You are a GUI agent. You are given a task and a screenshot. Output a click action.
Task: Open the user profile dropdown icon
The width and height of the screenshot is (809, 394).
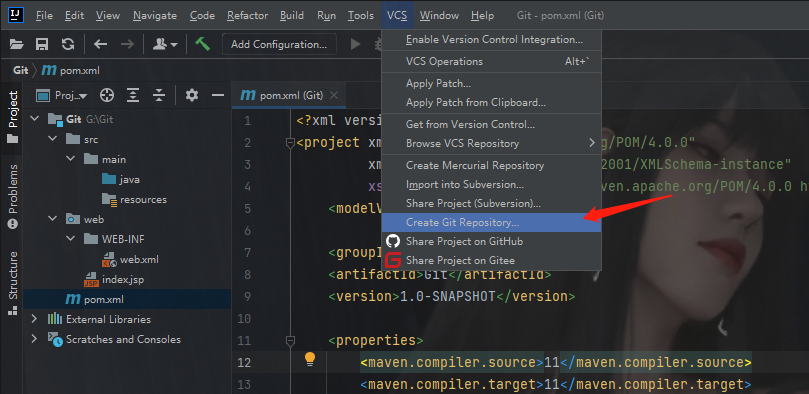[165, 44]
